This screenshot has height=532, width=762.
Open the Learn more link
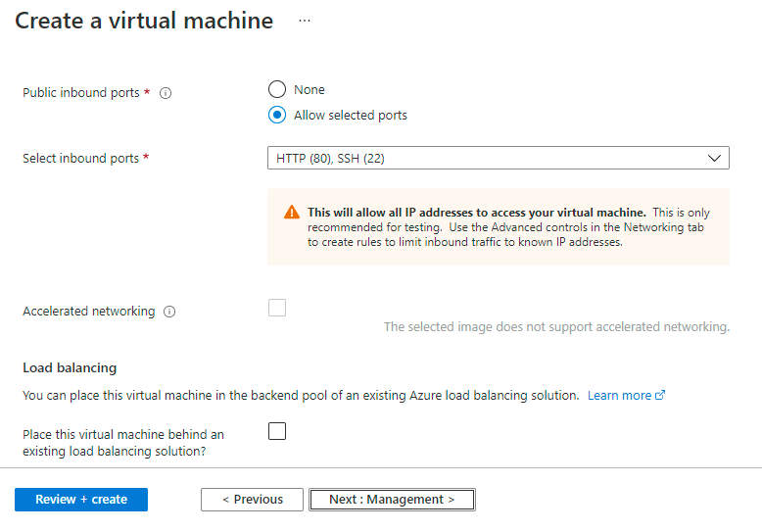click(619, 396)
